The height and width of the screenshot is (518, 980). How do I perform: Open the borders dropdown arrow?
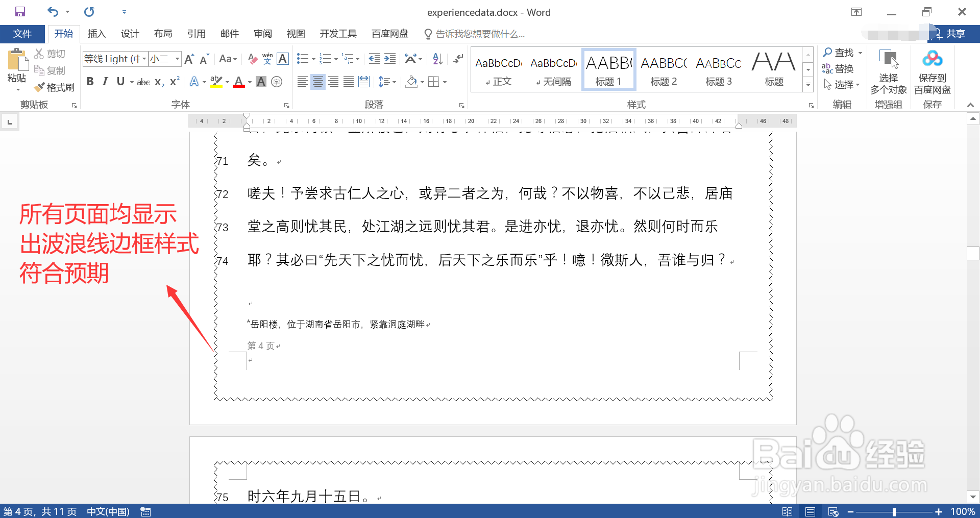pos(445,82)
